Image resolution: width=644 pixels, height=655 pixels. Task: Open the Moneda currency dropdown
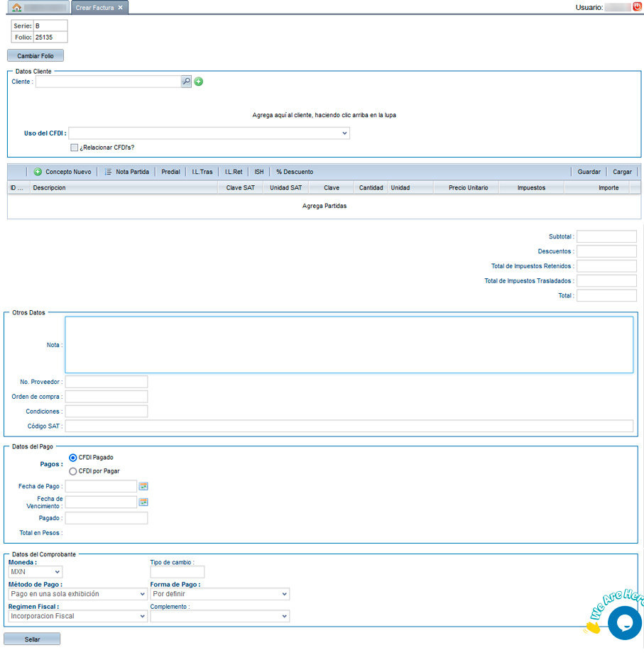(36, 572)
